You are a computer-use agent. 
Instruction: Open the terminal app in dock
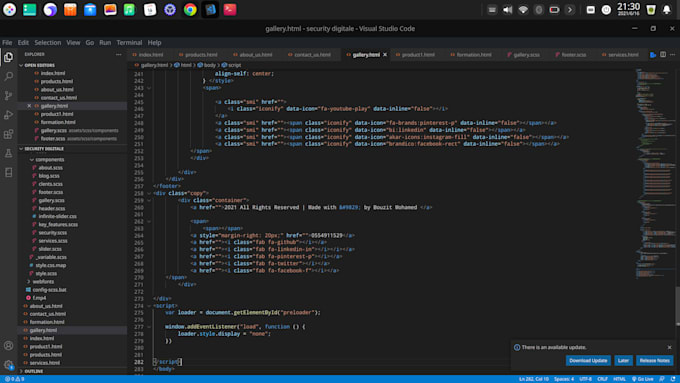pyautogui.click(x=230, y=10)
